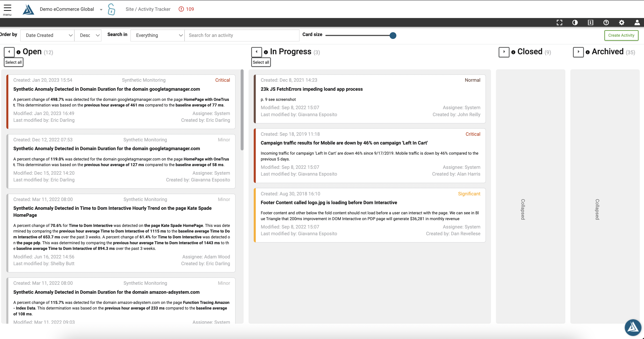This screenshot has height=339, width=644.
Task: Click the Blue Triangle logo in the header
Action: pyautogui.click(x=28, y=9)
